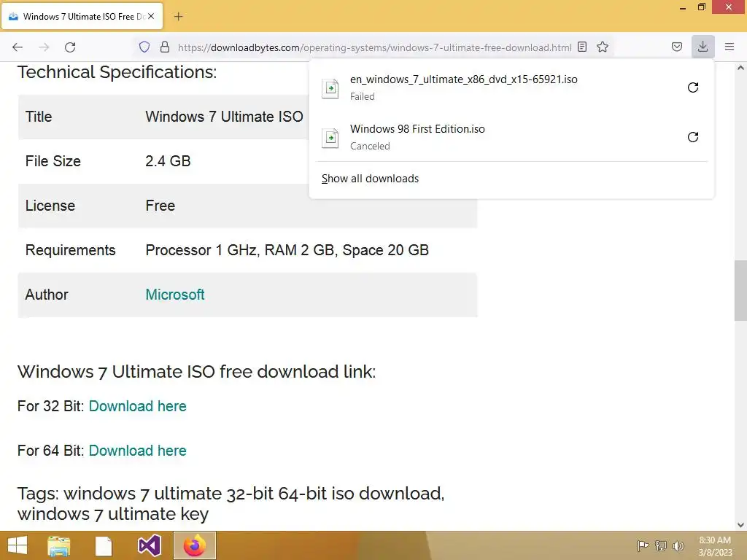Image resolution: width=747 pixels, height=560 pixels.
Task: Retry the canceled Windows 98 download
Action: [x=693, y=137]
